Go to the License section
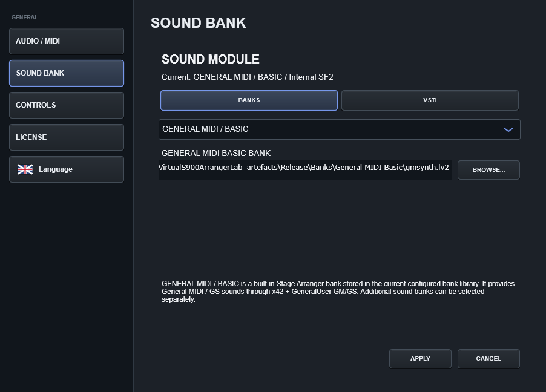This screenshot has width=546, height=392. click(x=67, y=137)
